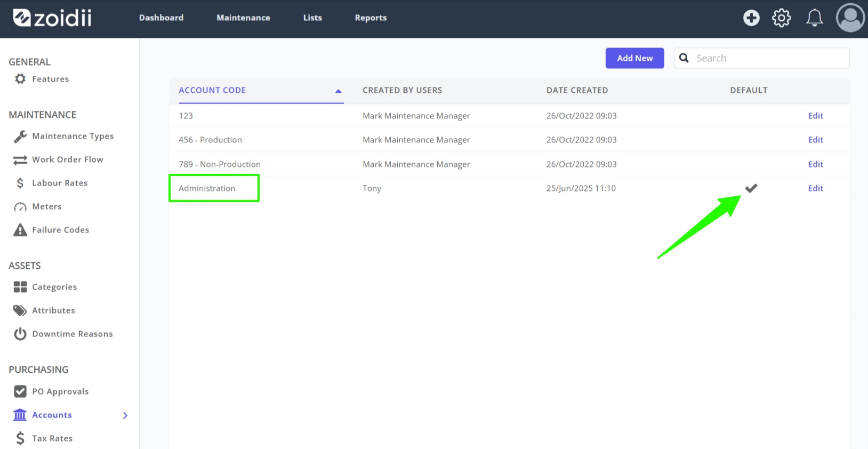Click the Categories grid icon

click(20, 287)
